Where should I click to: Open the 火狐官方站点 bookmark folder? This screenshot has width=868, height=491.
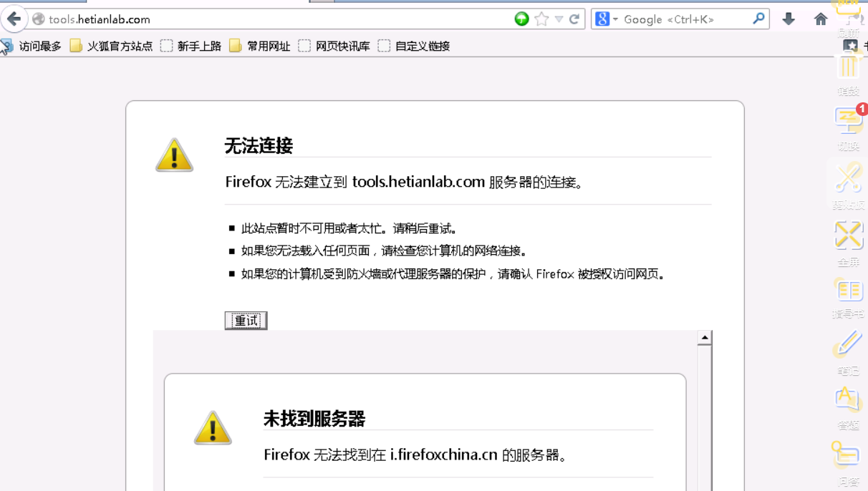(111, 46)
